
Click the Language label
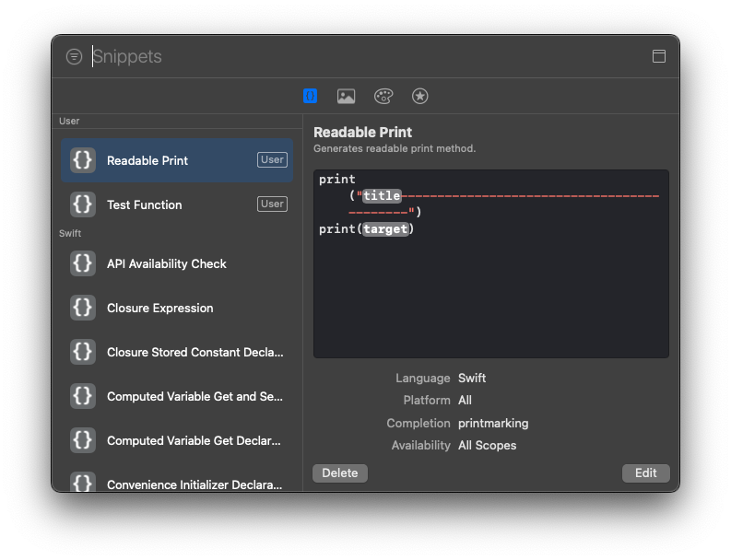pos(423,378)
